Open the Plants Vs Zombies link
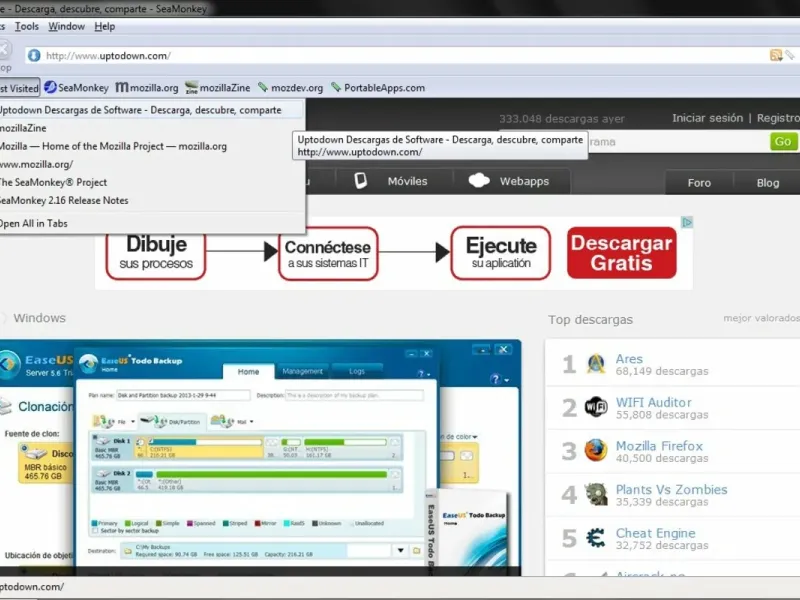Viewport: 800px width, 600px height. [671, 489]
